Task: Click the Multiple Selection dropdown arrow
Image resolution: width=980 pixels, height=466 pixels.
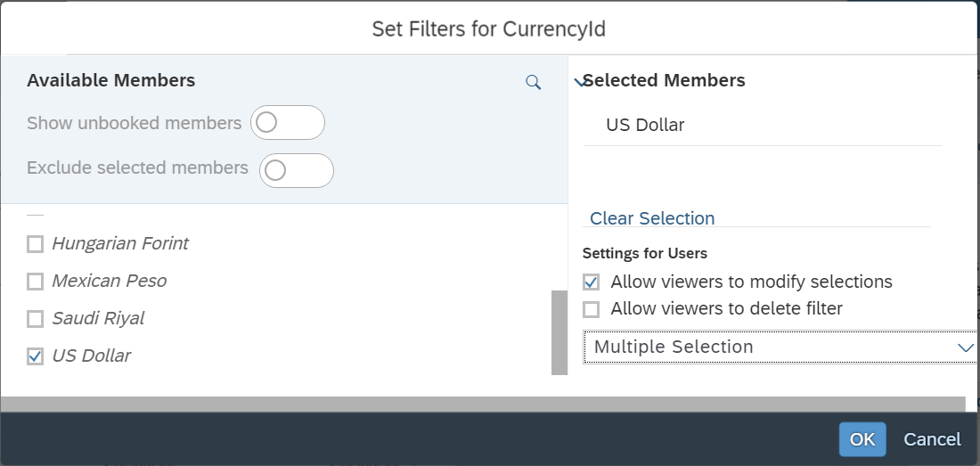Action: (965, 347)
